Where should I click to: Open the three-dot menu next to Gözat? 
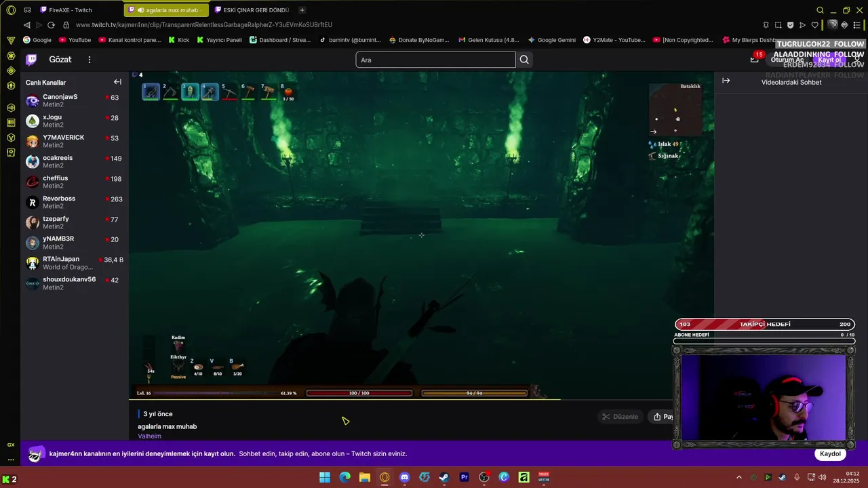pos(89,60)
